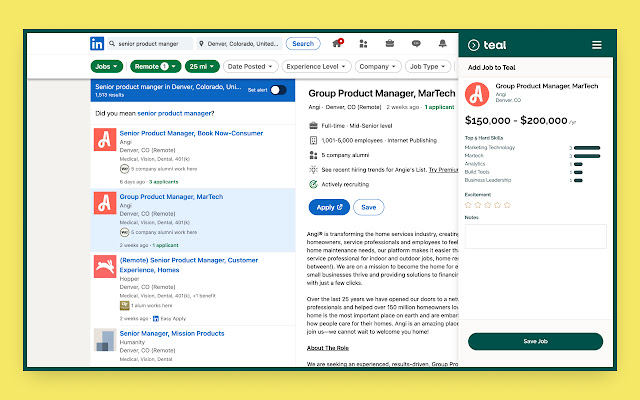
Task: Click the blue Apply button
Action: coord(329,207)
